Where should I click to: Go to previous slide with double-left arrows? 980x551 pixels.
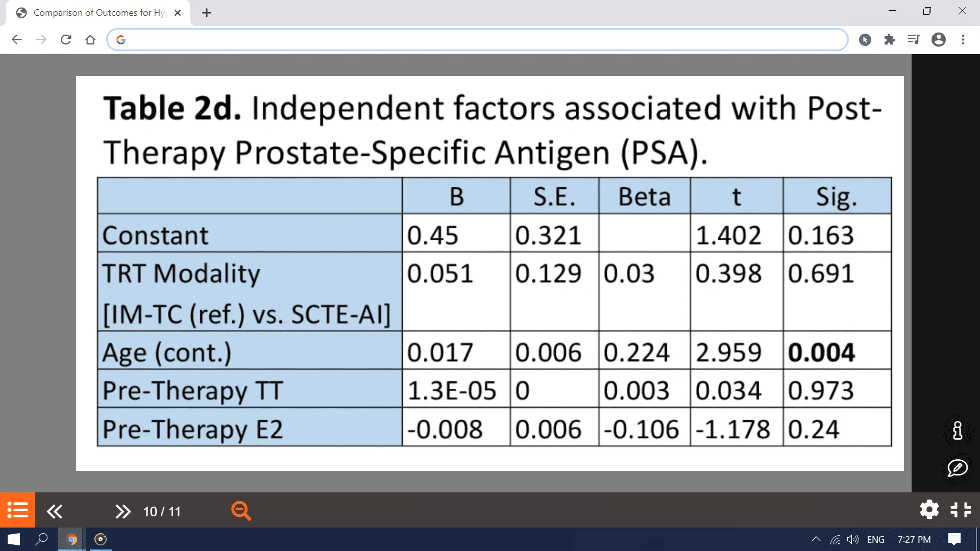[x=55, y=511]
